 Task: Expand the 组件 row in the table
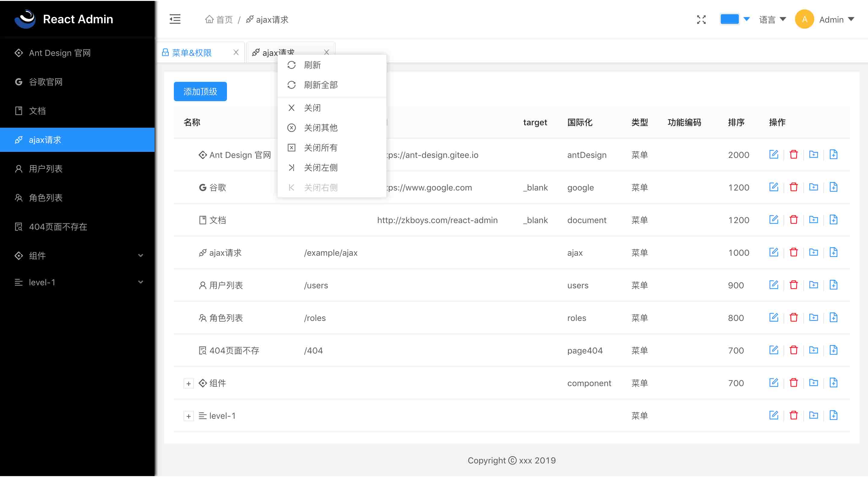tap(188, 384)
